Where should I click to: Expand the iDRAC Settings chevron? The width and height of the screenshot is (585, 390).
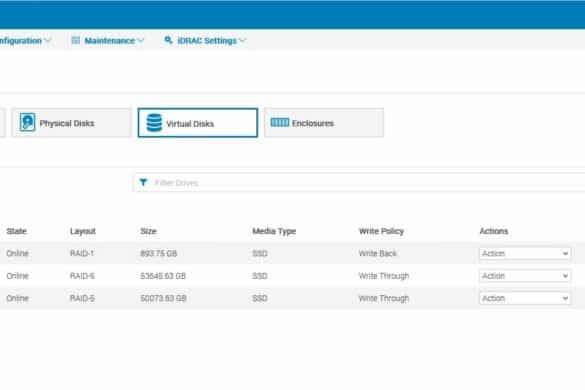click(242, 40)
